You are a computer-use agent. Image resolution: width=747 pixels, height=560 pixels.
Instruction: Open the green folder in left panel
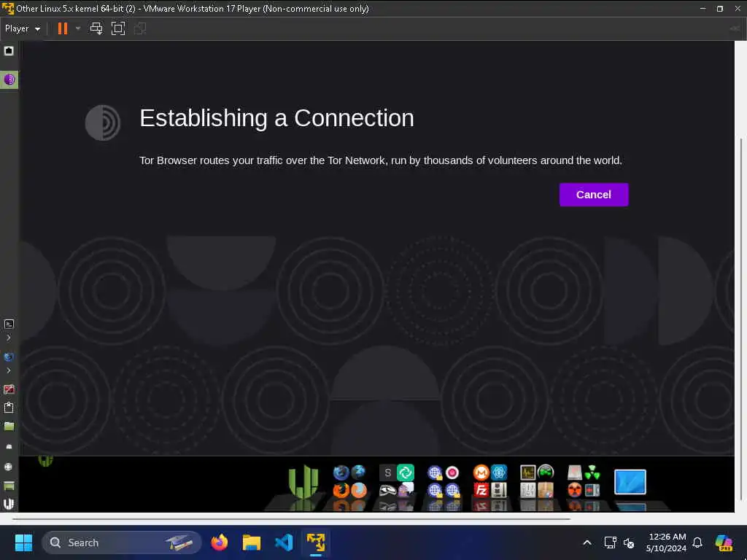pos(9,426)
